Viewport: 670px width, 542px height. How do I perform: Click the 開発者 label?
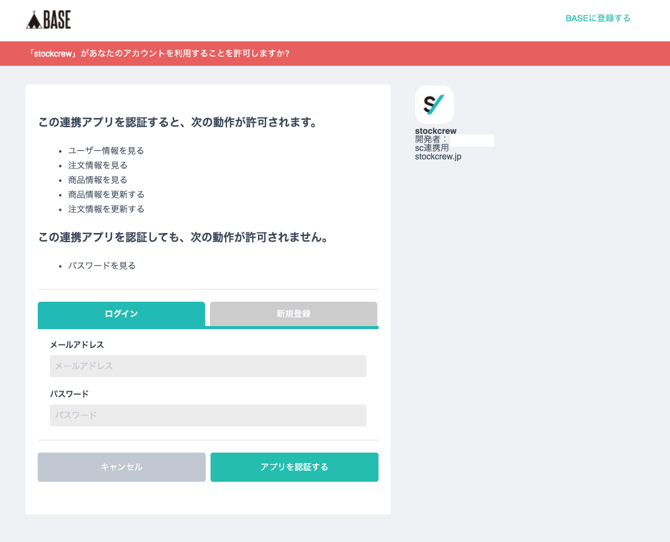click(x=431, y=139)
